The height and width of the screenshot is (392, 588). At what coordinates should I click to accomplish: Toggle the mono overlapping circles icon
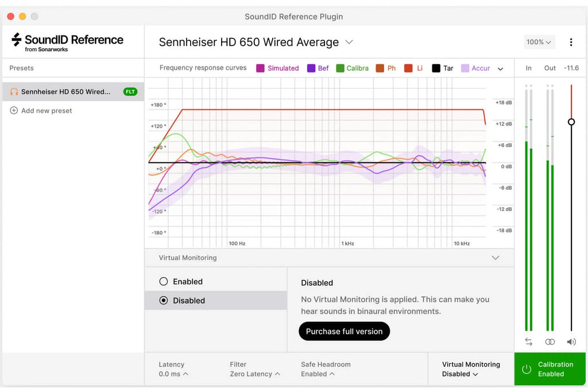550,342
